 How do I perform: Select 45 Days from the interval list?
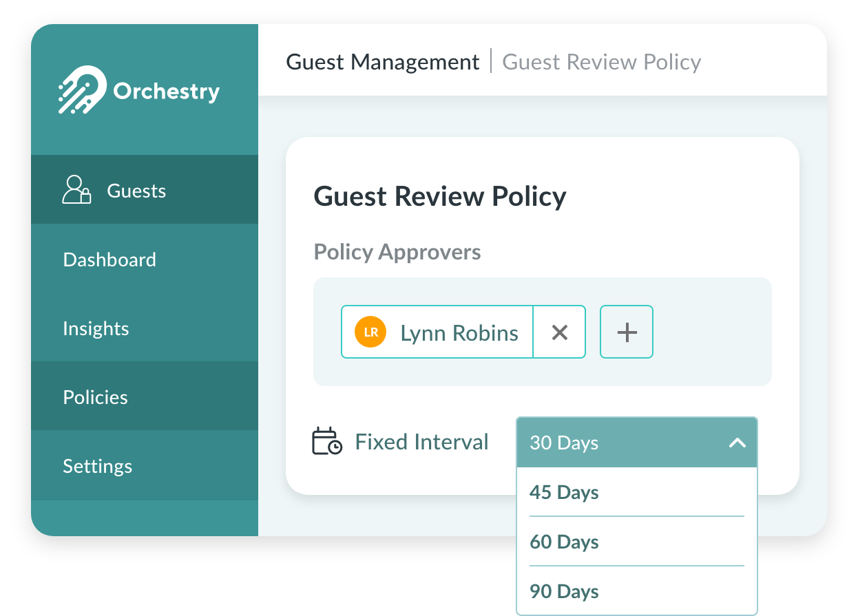tap(564, 492)
